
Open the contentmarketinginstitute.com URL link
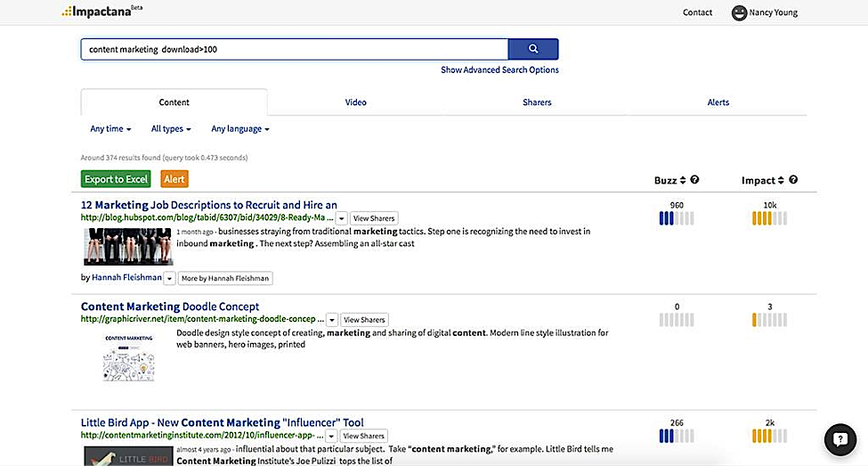pyautogui.click(x=202, y=435)
